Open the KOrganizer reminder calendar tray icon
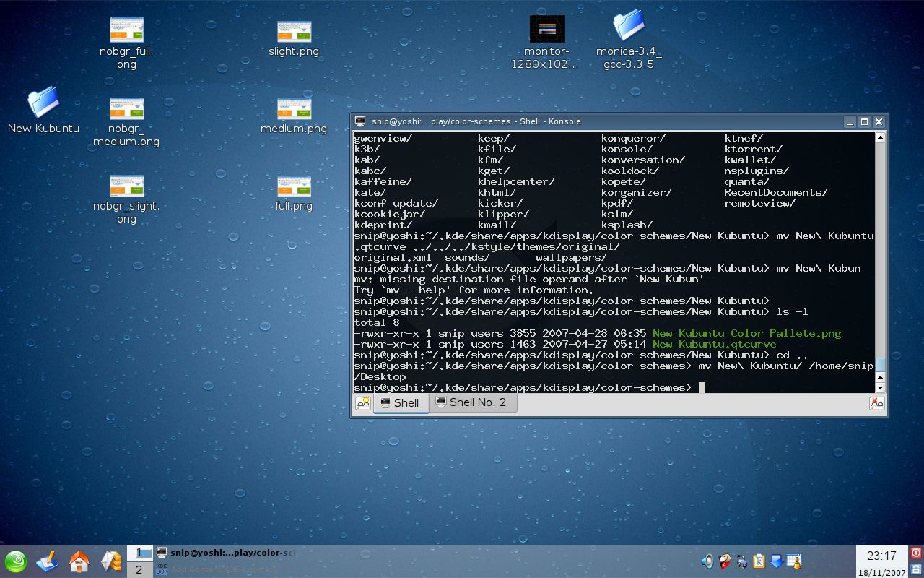 click(x=794, y=561)
